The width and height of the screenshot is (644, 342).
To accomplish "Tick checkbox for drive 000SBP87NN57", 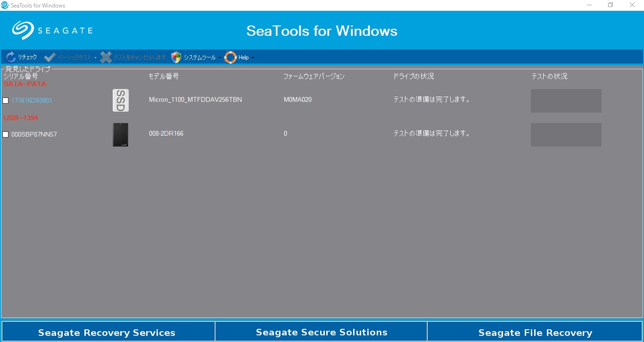I will tap(6, 135).
